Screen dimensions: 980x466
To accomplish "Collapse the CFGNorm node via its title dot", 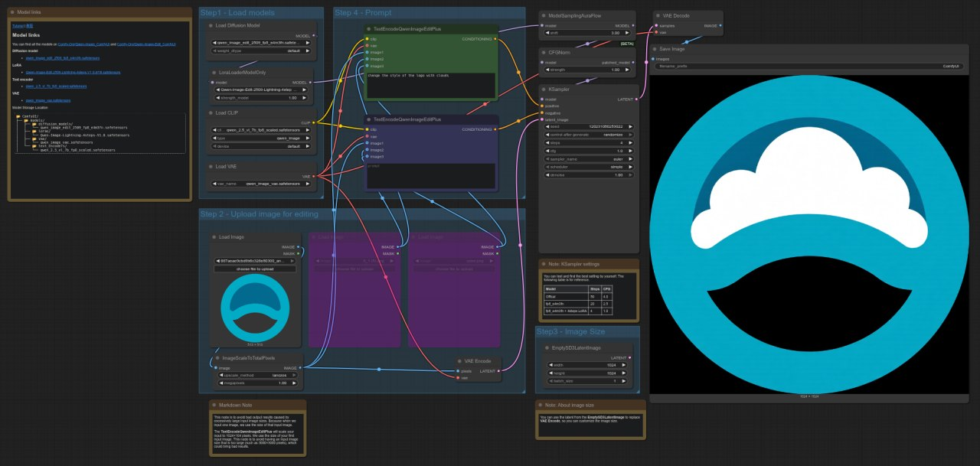I will click(544, 53).
